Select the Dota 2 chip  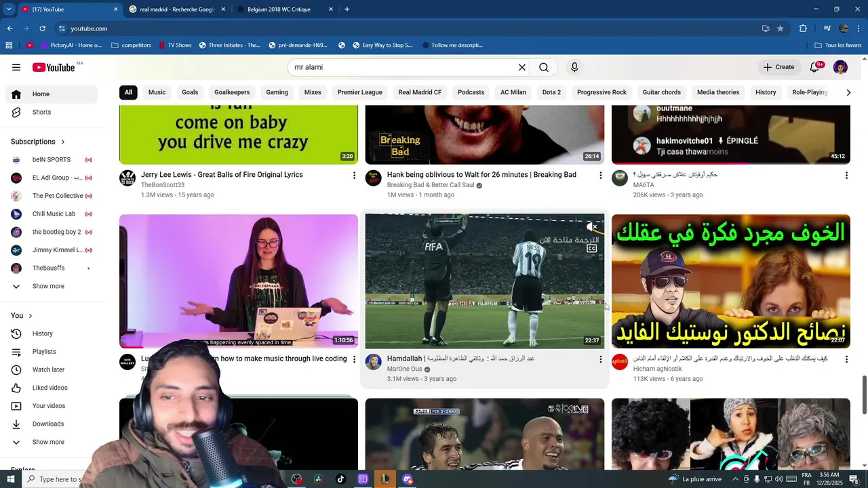[x=551, y=92]
